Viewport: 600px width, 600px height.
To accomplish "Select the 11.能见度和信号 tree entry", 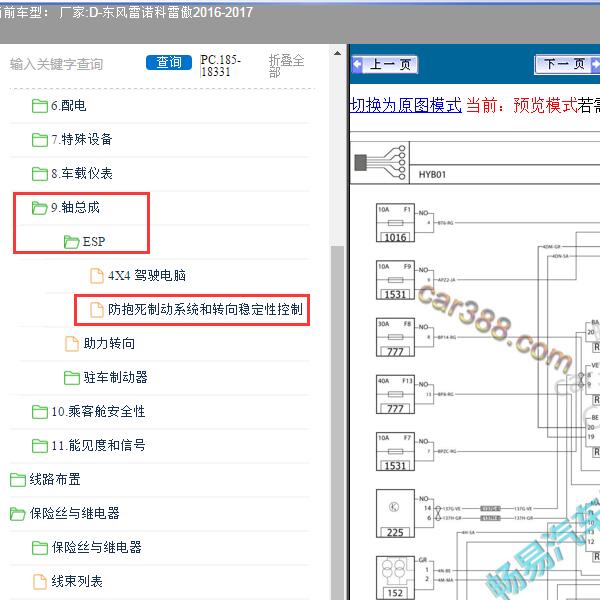I will (x=98, y=446).
